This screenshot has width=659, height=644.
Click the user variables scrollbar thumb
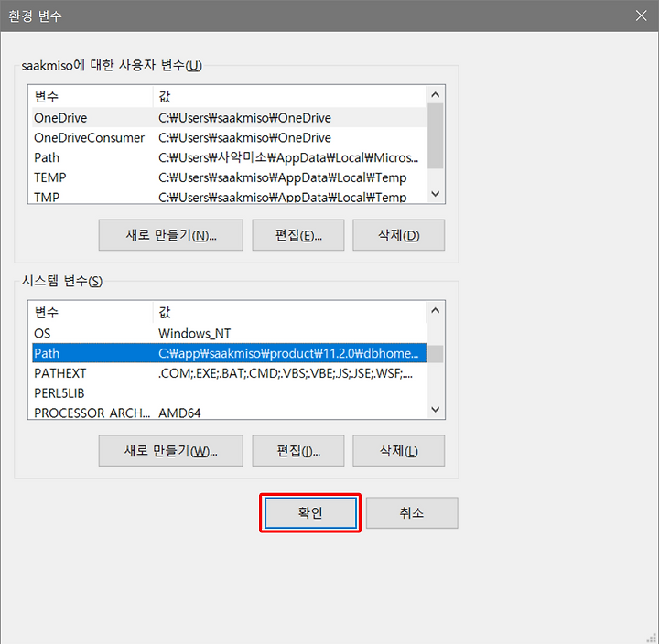tap(436, 135)
